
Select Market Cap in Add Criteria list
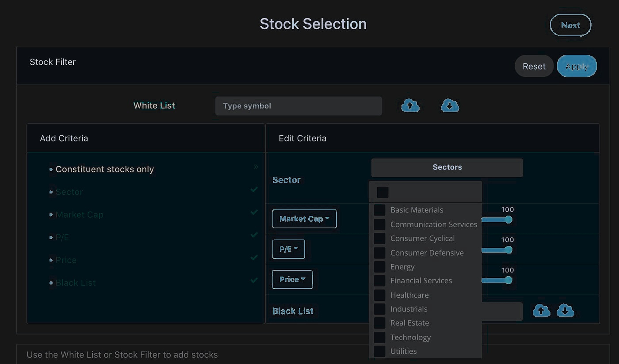(79, 214)
